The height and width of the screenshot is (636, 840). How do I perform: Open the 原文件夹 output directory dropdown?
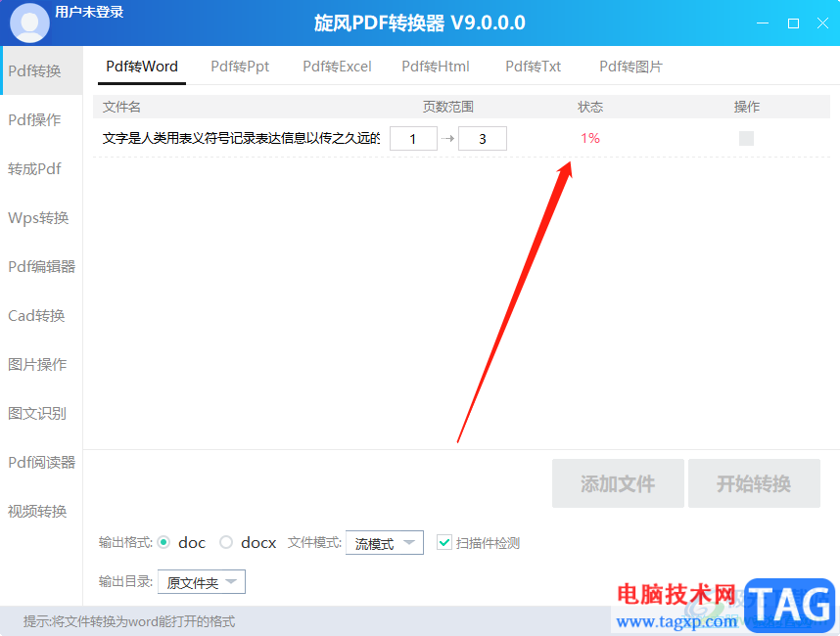click(202, 582)
